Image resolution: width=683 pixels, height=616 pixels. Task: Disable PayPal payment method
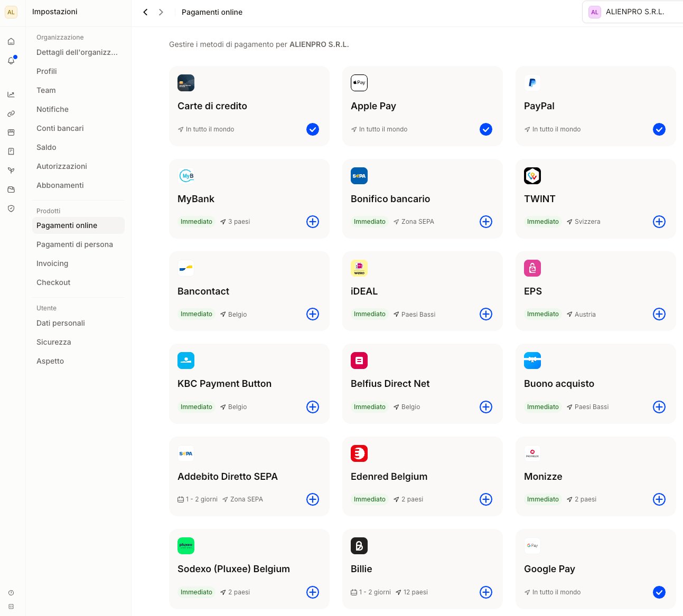659,129
